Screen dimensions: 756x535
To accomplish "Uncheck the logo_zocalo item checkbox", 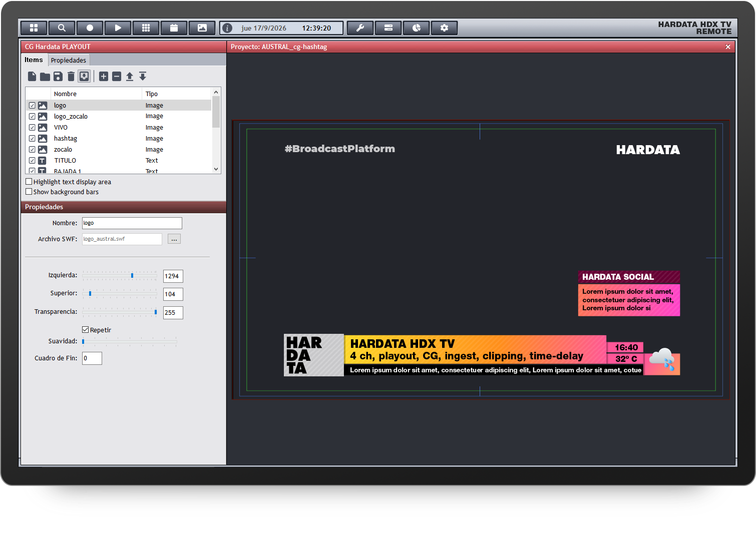I will point(32,117).
